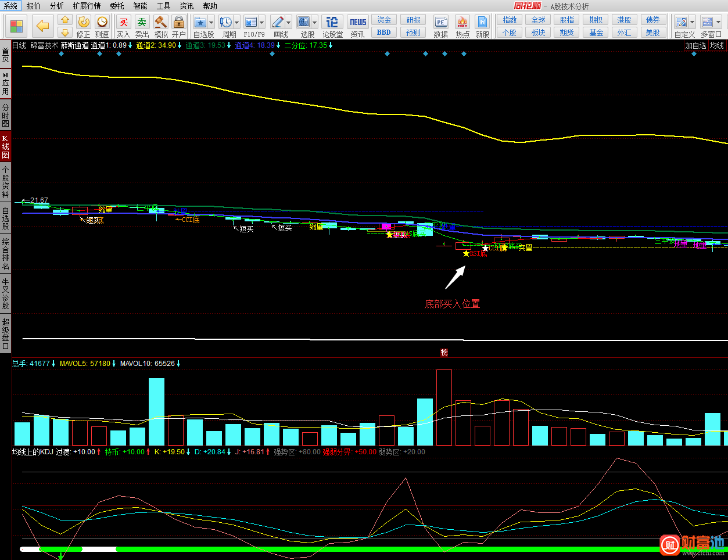Open the 论股堂 forum icon
The image size is (728, 560).
click(x=332, y=23)
